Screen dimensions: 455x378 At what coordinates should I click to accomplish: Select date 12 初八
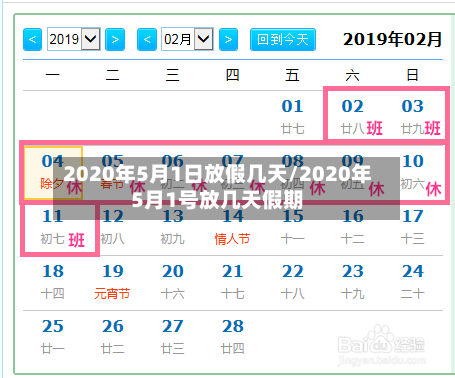[113, 228]
